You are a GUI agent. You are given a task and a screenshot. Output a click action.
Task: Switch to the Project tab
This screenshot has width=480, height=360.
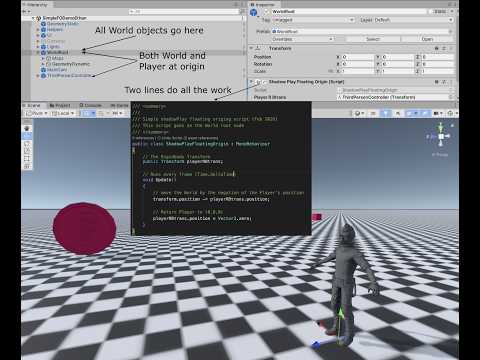[x=60, y=105]
